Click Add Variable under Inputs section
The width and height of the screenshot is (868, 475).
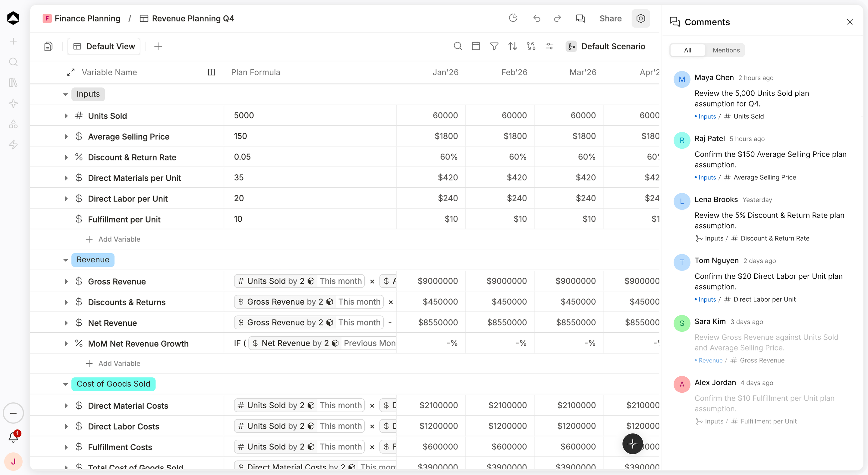tap(113, 239)
